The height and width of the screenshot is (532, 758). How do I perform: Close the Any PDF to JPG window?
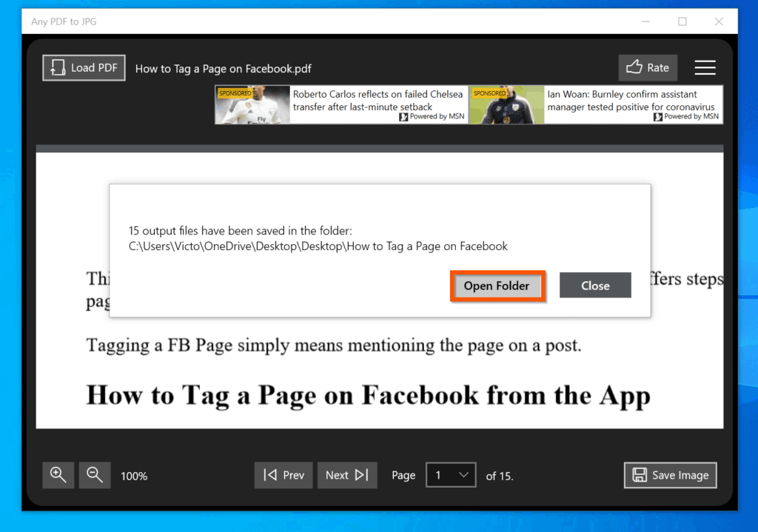pos(719,21)
